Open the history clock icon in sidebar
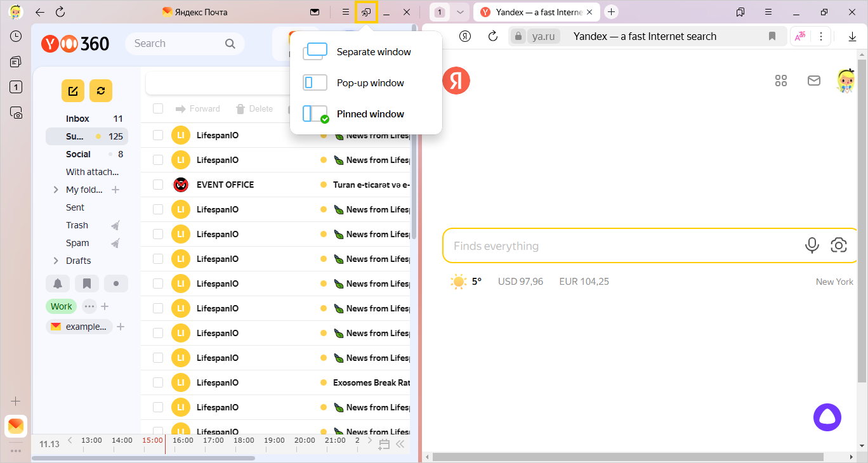 [16, 36]
